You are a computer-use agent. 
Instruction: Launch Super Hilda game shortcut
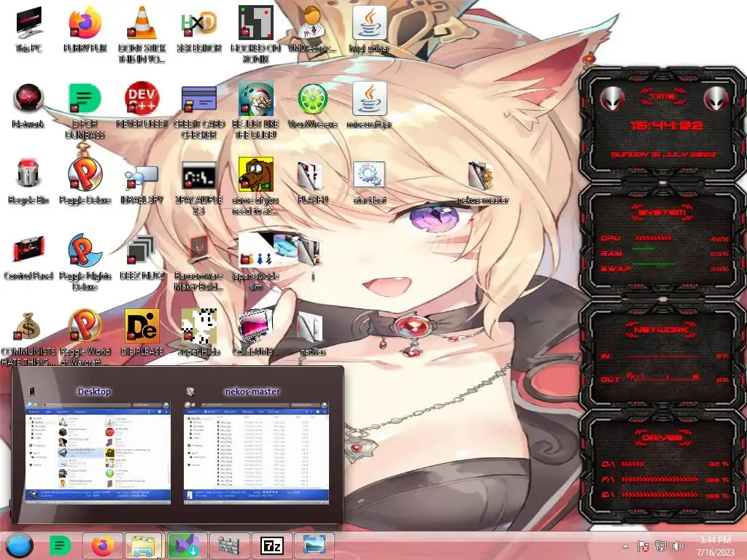click(x=199, y=332)
